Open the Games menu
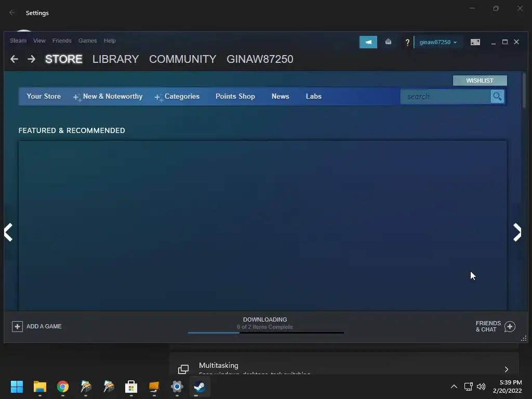This screenshot has height=399, width=532. [87, 41]
